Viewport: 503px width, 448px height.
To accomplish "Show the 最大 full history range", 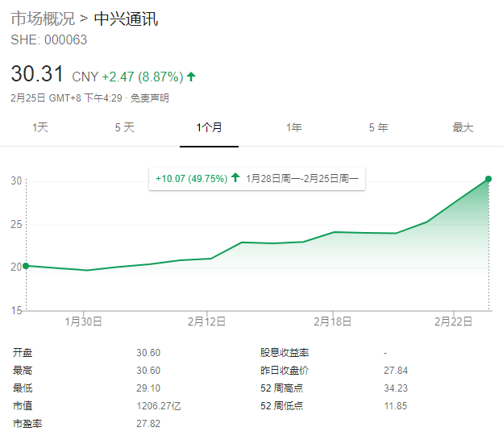I will [x=463, y=127].
